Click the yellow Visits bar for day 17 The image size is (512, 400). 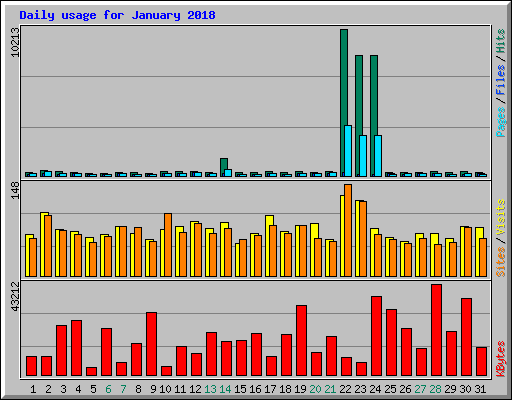[268, 246]
